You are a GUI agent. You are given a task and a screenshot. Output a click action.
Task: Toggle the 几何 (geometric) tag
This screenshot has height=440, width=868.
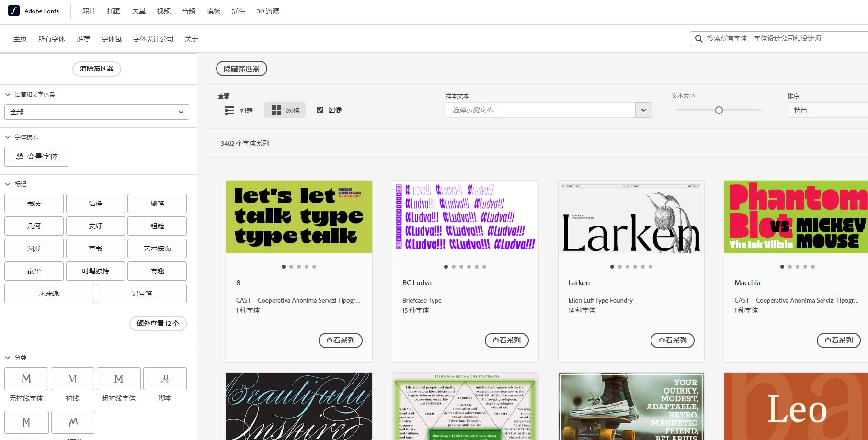(34, 226)
